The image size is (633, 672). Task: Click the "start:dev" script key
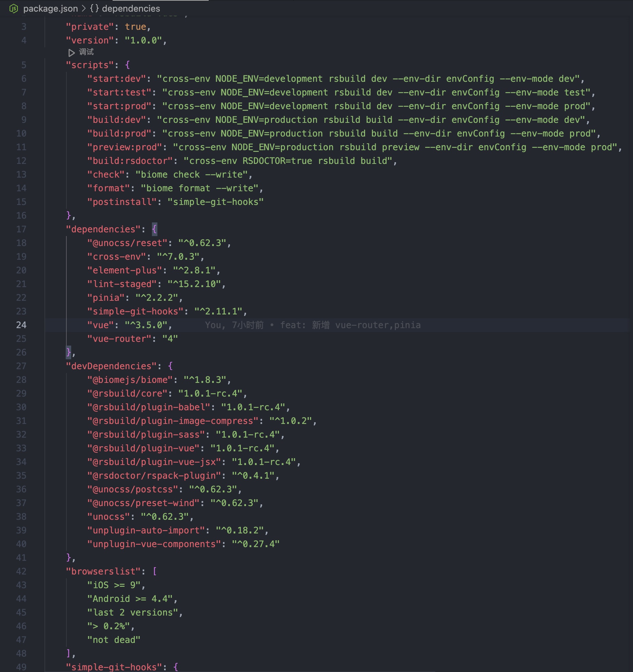[117, 79]
